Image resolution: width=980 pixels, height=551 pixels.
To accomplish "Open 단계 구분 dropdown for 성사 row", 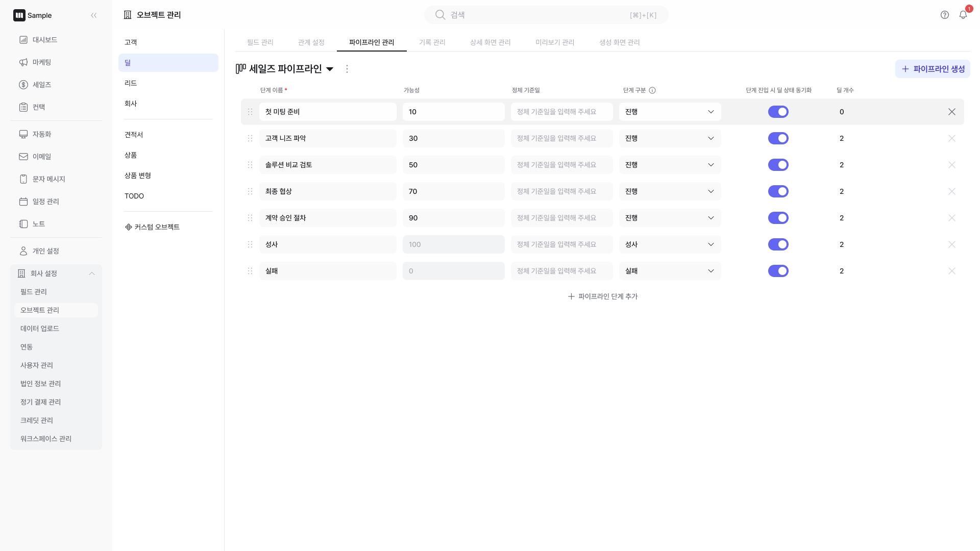I will (670, 244).
